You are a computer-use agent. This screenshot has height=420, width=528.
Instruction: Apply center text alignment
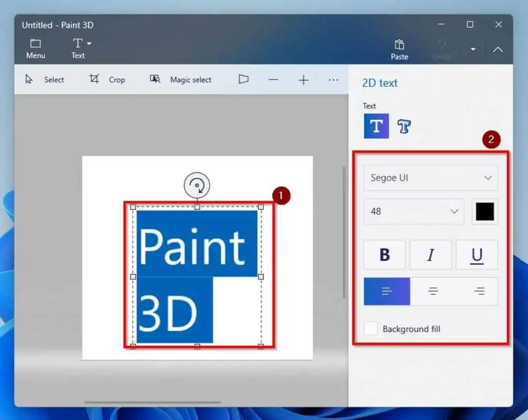point(433,291)
